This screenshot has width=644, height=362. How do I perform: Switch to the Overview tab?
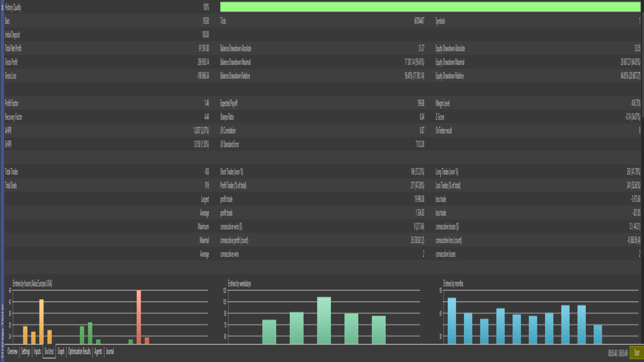click(12, 352)
